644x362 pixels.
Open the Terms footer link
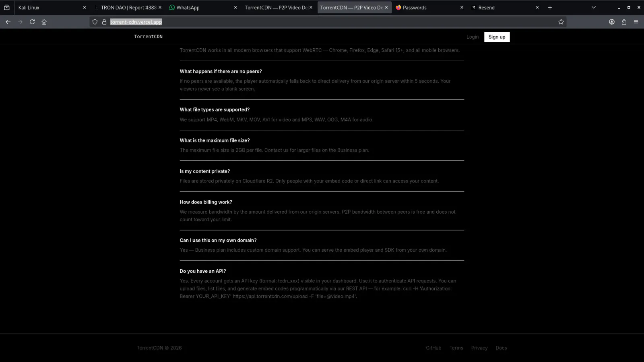[x=456, y=348]
